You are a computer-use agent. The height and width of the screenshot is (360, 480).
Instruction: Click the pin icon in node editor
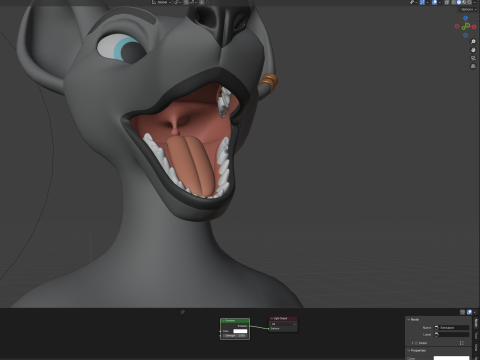click(183, 312)
